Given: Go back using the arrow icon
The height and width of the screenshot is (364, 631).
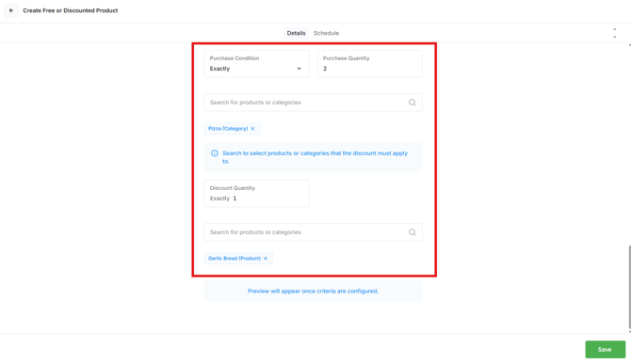Looking at the screenshot, I should (11, 10).
